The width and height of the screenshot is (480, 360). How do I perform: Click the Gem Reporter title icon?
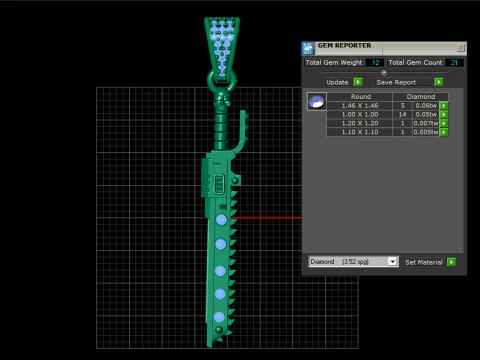[x=308, y=48]
